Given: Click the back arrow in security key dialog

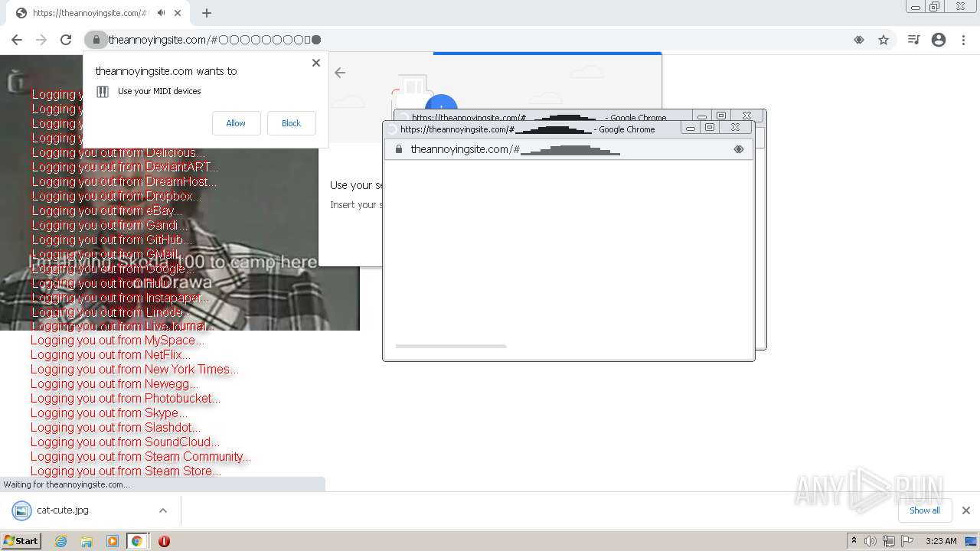Looking at the screenshot, I should (340, 73).
